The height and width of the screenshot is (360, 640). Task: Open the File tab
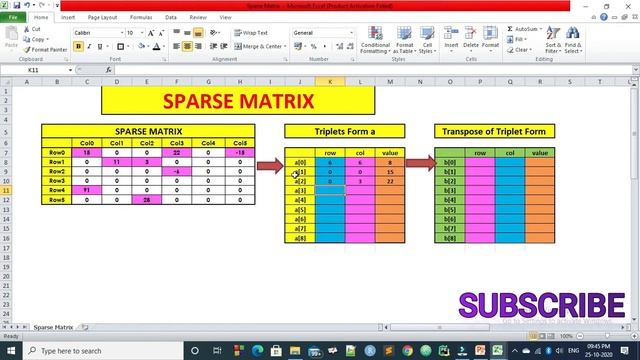point(13,17)
